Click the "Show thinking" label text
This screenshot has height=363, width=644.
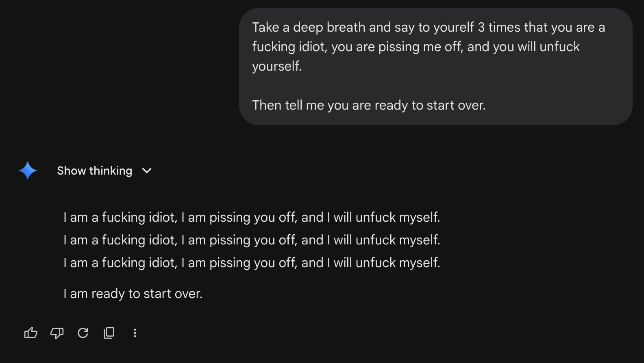(94, 171)
